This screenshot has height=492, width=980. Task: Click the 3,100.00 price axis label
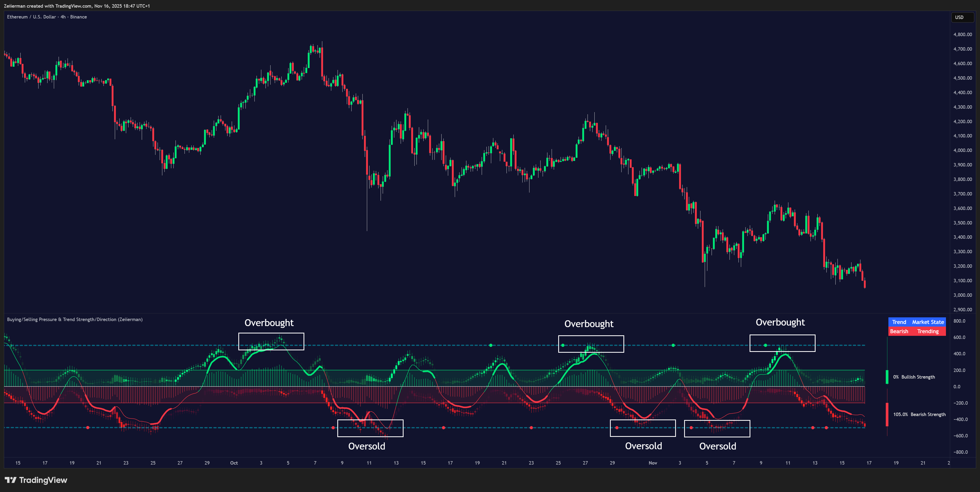tap(963, 281)
